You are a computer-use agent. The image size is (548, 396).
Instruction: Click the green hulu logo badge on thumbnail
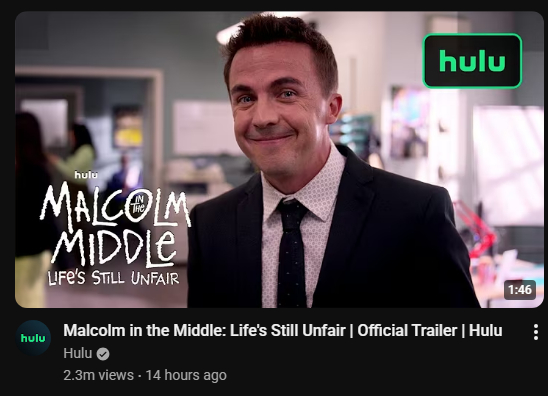[x=473, y=61]
